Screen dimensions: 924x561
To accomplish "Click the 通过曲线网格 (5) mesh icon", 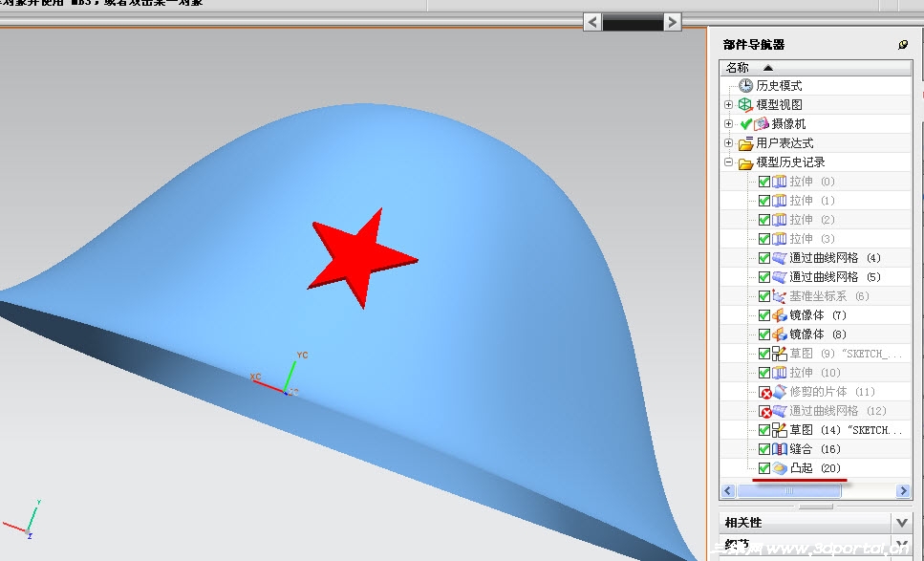I will pos(780,277).
